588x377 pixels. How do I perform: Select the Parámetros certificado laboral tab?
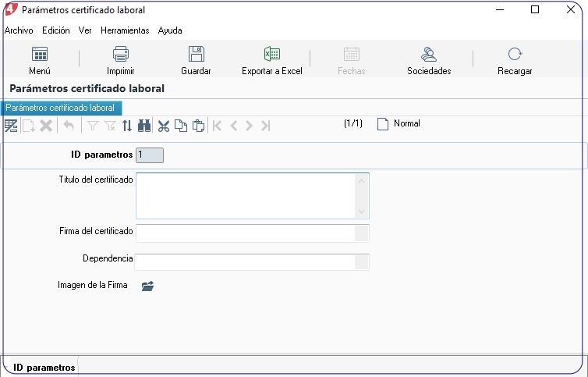(x=61, y=108)
